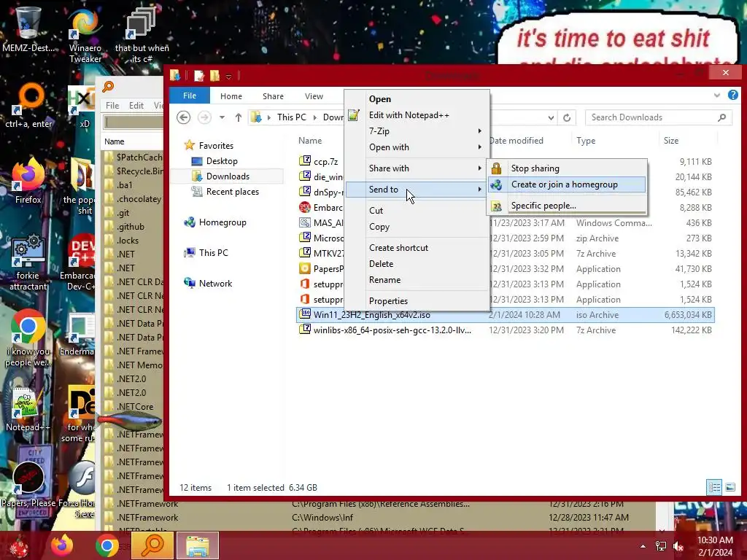Select Recent places in navigation pane
Screen dimensions: 747x560
(x=233, y=192)
